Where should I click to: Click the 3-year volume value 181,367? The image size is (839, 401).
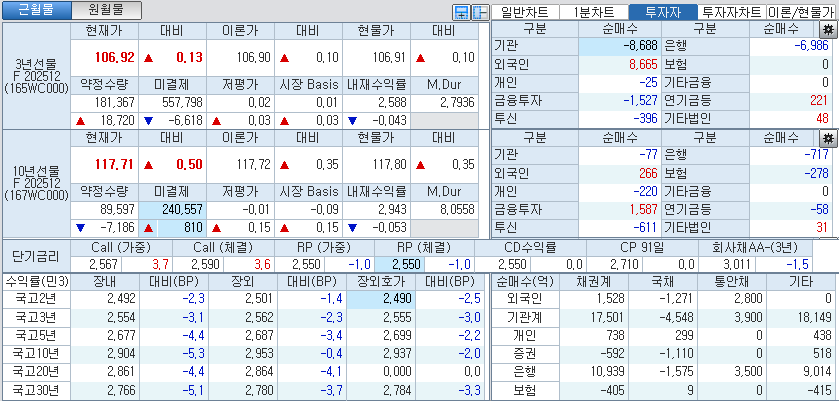tap(113, 102)
